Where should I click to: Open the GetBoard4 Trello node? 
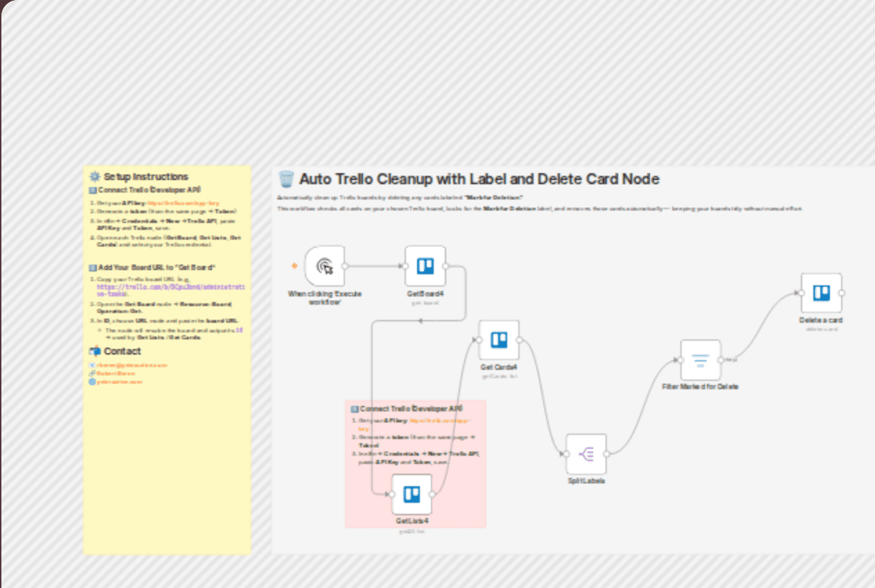pos(425,265)
